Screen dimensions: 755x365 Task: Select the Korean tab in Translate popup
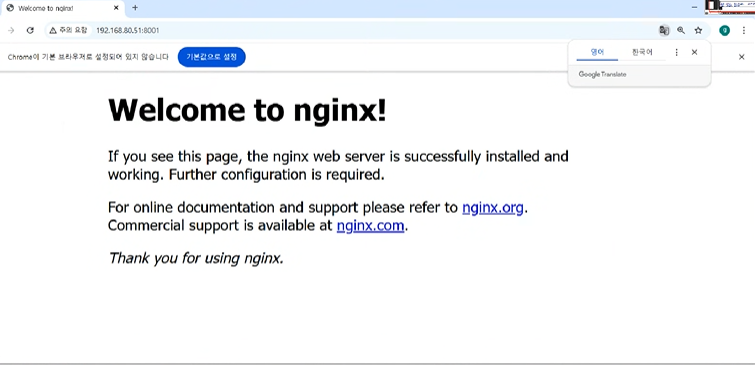642,52
